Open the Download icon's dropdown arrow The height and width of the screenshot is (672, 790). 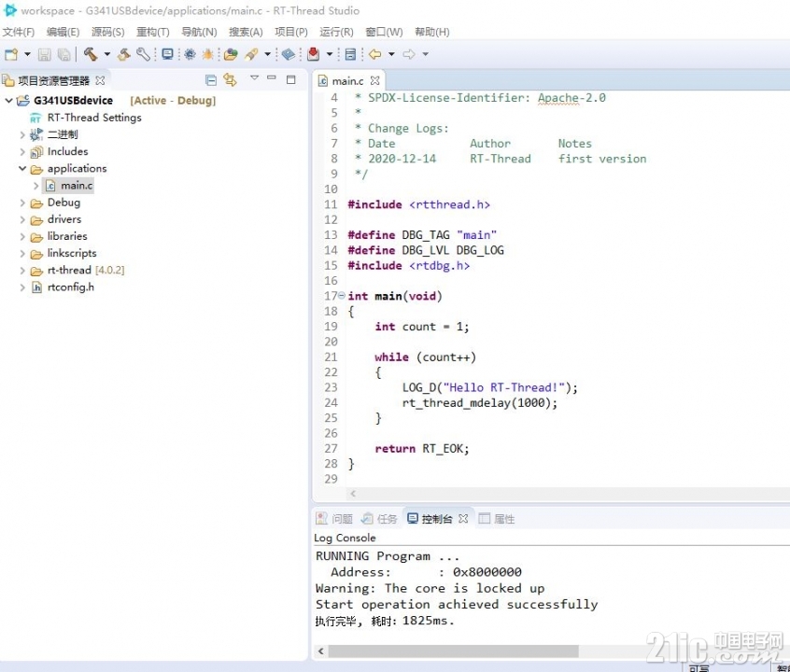point(330,54)
